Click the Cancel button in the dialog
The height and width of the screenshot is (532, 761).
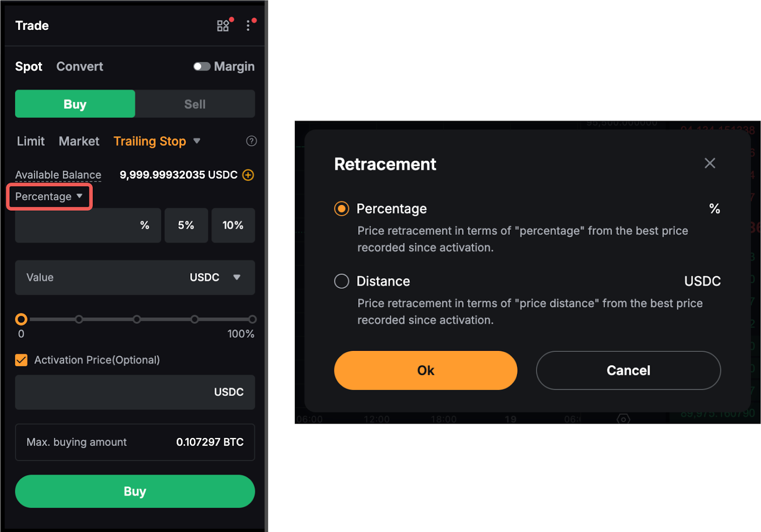click(628, 370)
